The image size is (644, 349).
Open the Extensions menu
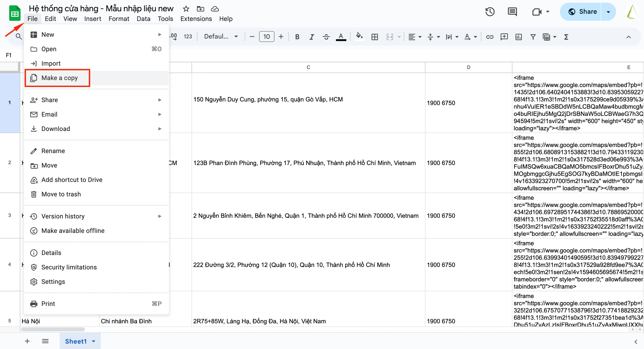(x=196, y=19)
